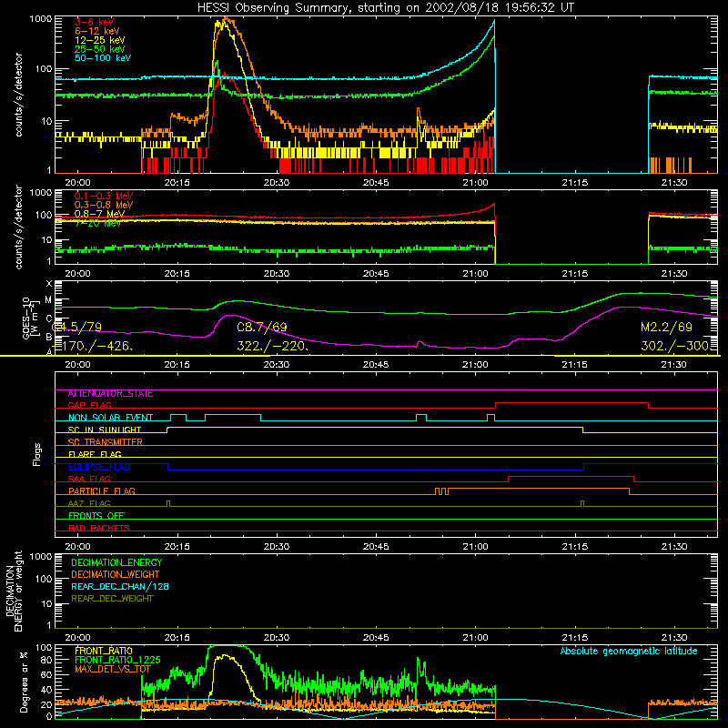This screenshot has width=728, height=728.
Task: Click the 7-20 MeV legend label
Action: tap(98, 223)
